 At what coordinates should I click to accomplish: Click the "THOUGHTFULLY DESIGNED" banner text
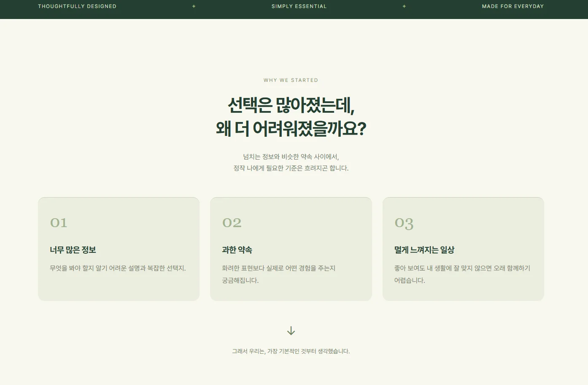pos(77,6)
